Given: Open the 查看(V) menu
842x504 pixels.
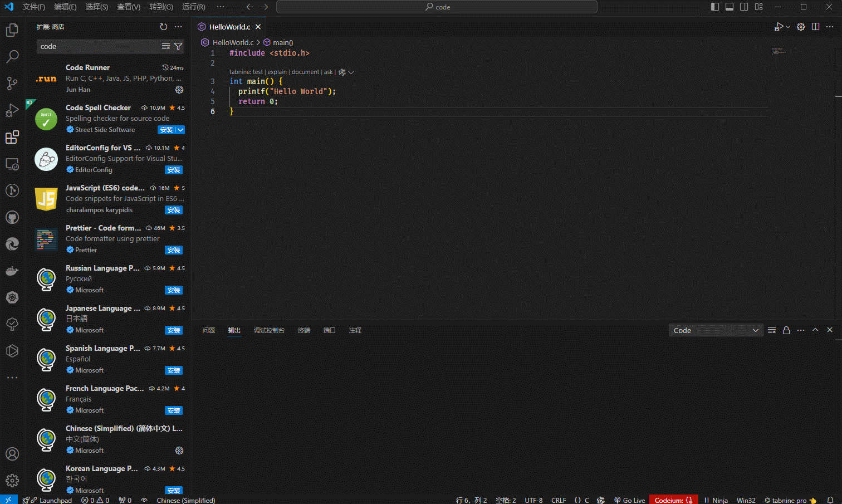Looking at the screenshot, I should (129, 7).
